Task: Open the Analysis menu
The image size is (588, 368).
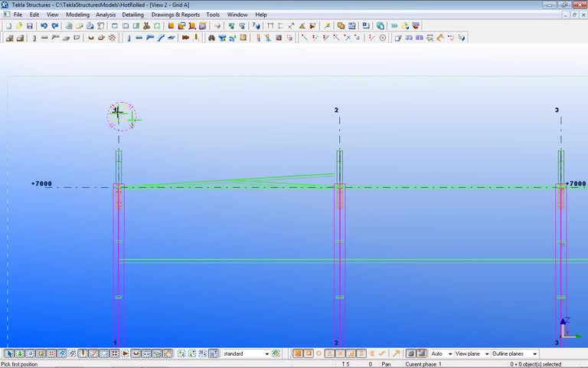Action: [106, 15]
